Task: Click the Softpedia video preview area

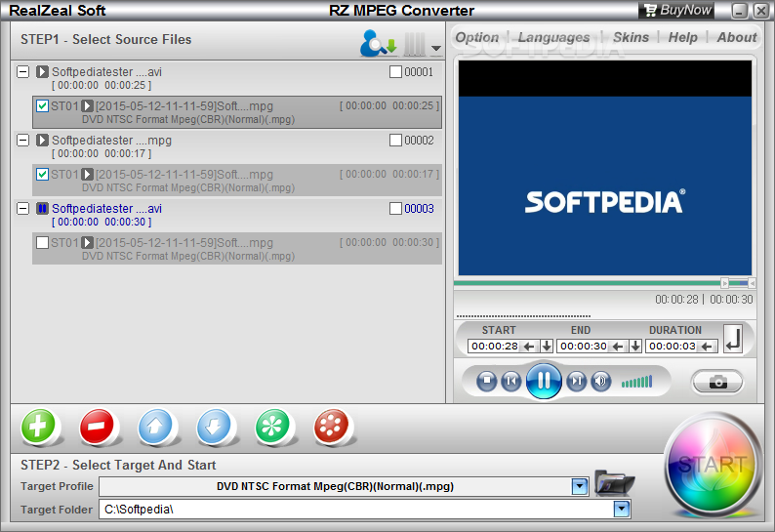Action: click(x=605, y=168)
